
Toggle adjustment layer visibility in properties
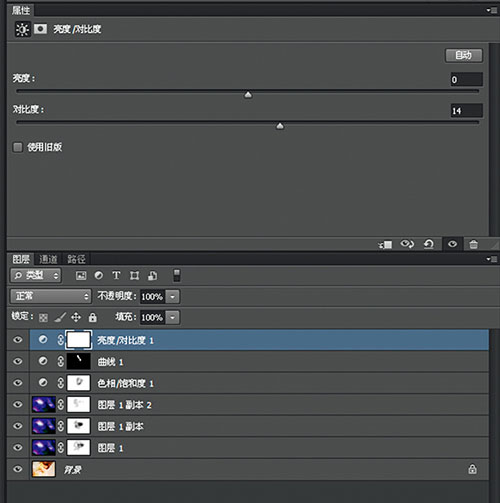452,244
